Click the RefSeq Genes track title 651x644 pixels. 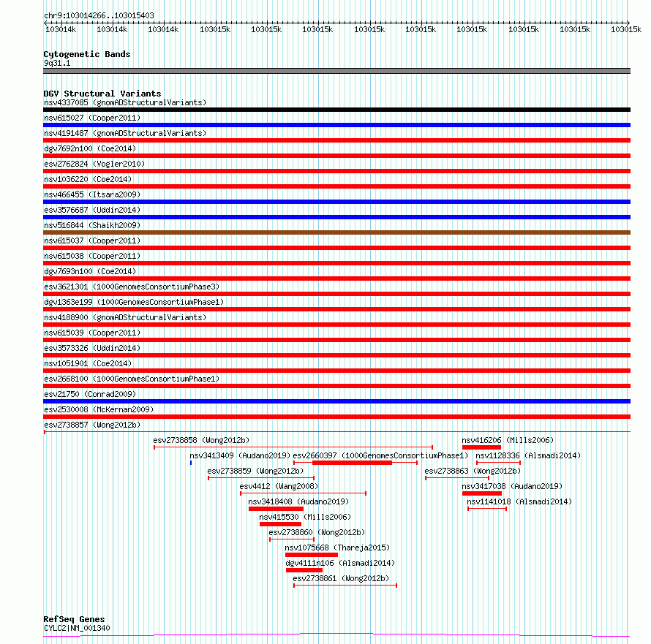74,619
